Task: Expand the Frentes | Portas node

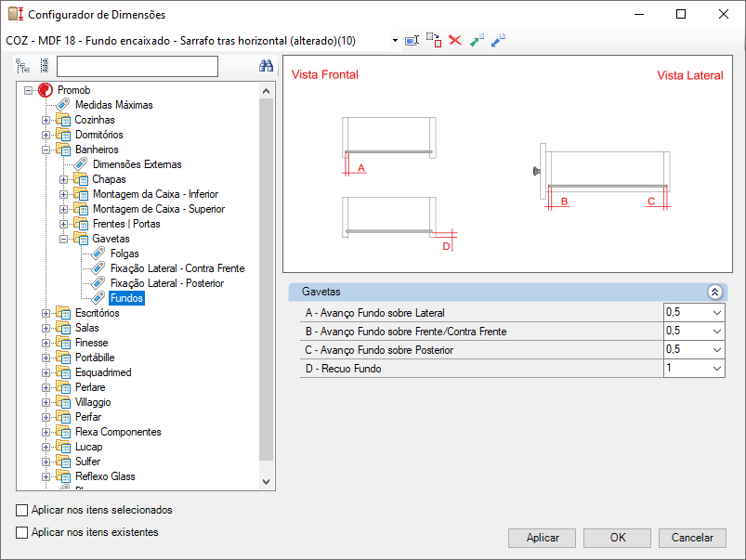Action: (63, 224)
